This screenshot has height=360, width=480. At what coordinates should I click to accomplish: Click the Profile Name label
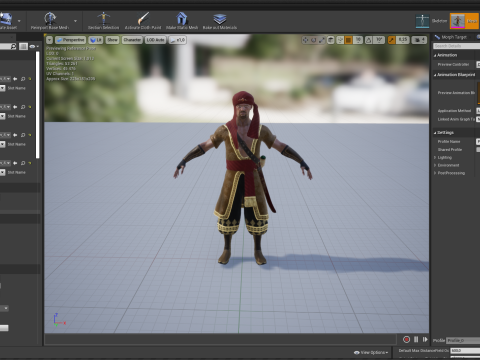click(x=449, y=142)
